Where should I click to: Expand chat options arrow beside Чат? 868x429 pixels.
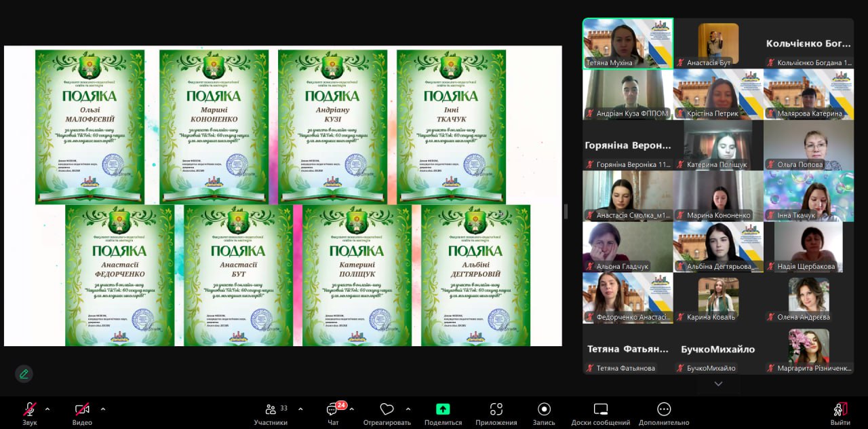pyautogui.click(x=351, y=409)
